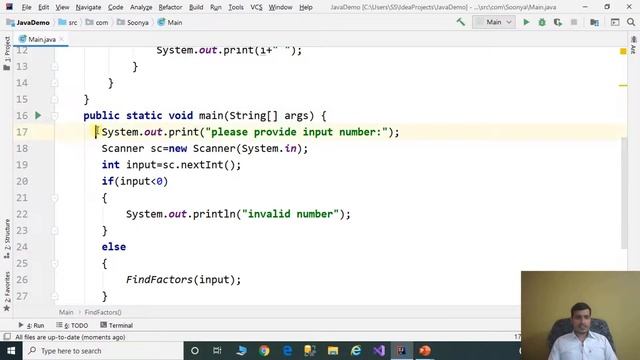The height and width of the screenshot is (360, 640).
Task: Collapse the code fold at line 15
Action: coord(55,99)
